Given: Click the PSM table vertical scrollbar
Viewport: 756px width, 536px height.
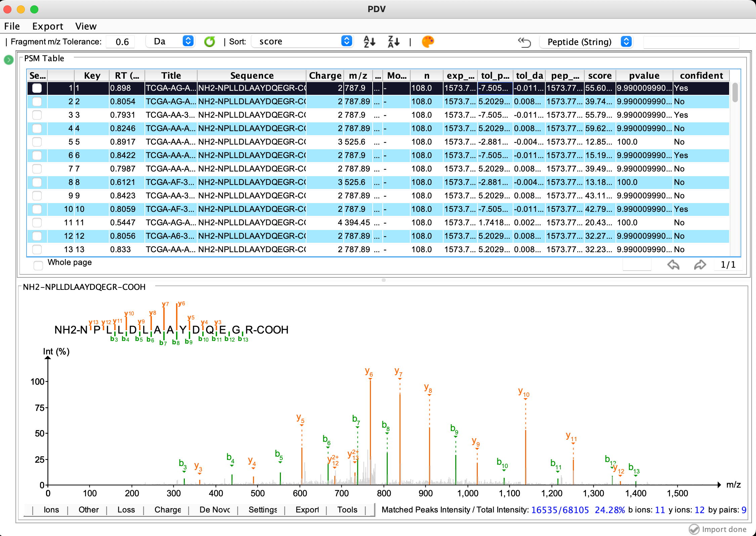Looking at the screenshot, I should (735, 92).
